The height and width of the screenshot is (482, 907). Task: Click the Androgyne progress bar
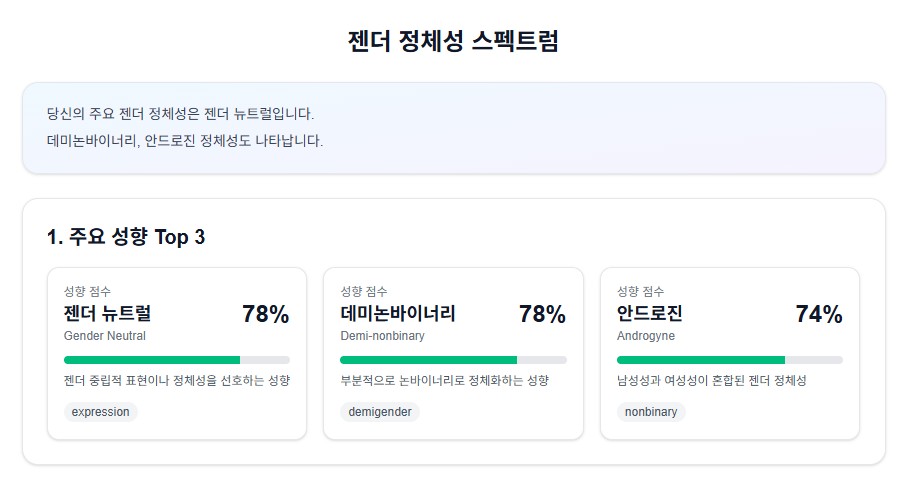coord(729,360)
